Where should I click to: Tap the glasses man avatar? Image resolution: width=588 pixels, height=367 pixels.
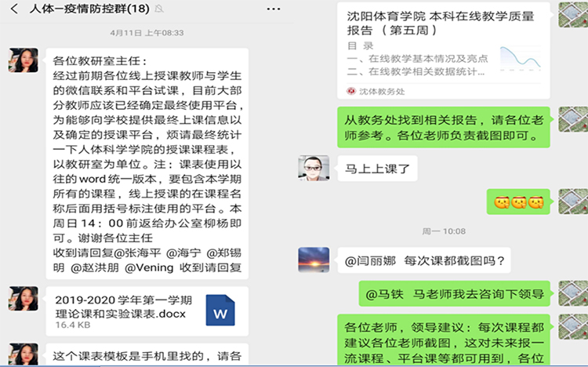314,168
